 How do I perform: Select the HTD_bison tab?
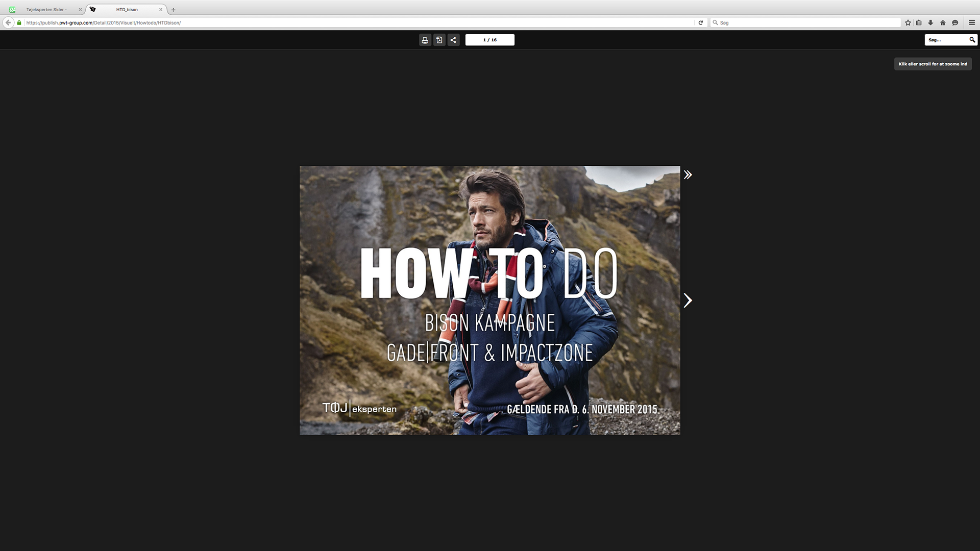127,10
